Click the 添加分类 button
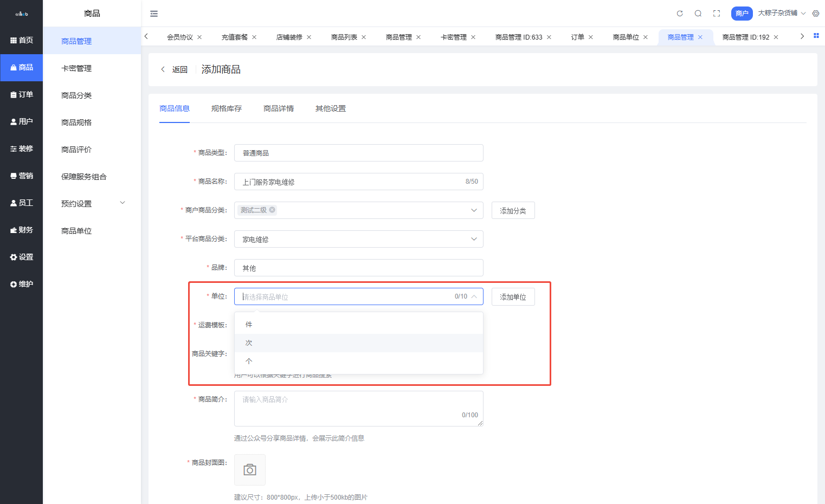825x504 pixels. [513, 211]
